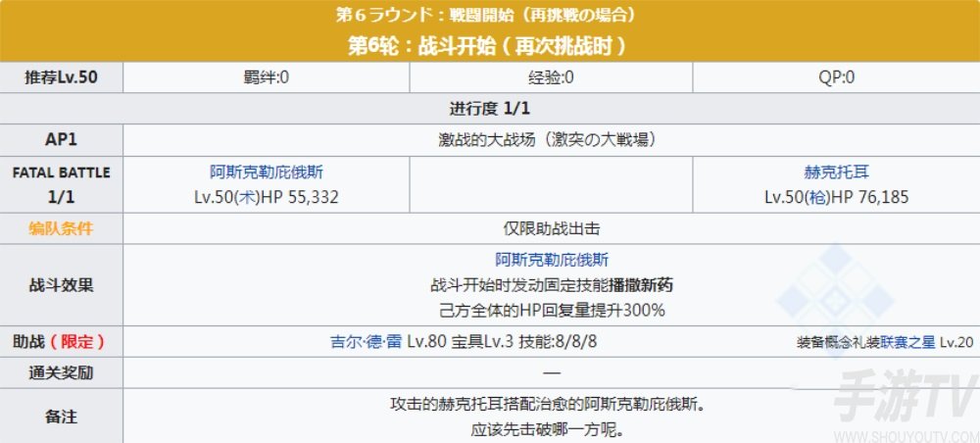The height and width of the screenshot is (443, 980).
Task: Select the 经验:0 cell
Action: click(551, 77)
